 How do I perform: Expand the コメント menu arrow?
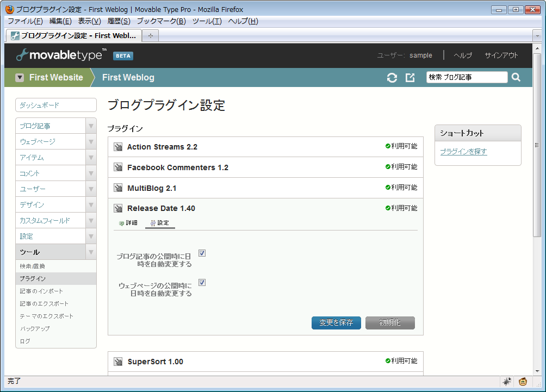pyautogui.click(x=91, y=173)
